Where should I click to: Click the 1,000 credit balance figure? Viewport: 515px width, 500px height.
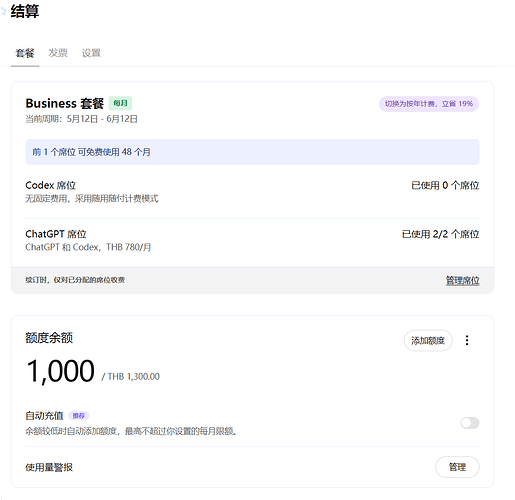(61, 371)
